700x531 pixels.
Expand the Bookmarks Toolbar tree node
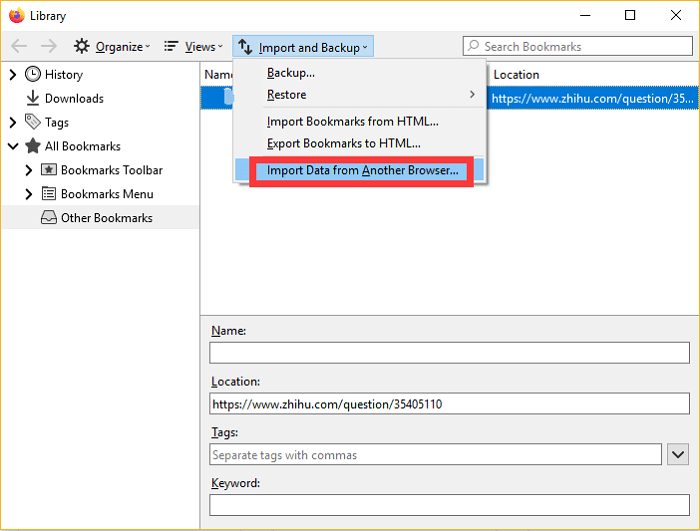(x=29, y=170)
